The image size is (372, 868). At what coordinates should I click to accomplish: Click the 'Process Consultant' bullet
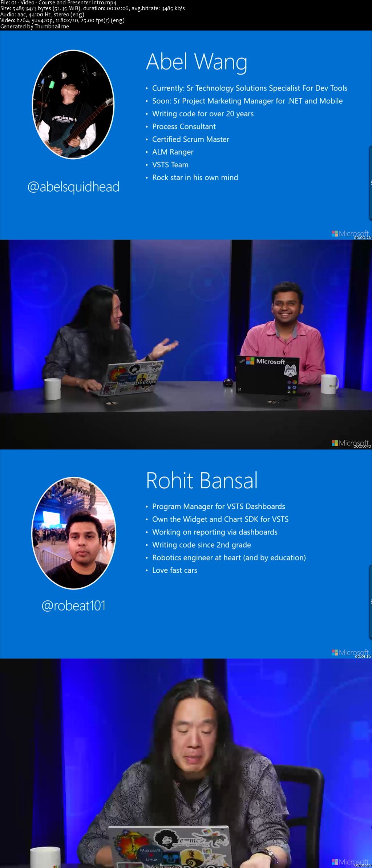(184, 126)
